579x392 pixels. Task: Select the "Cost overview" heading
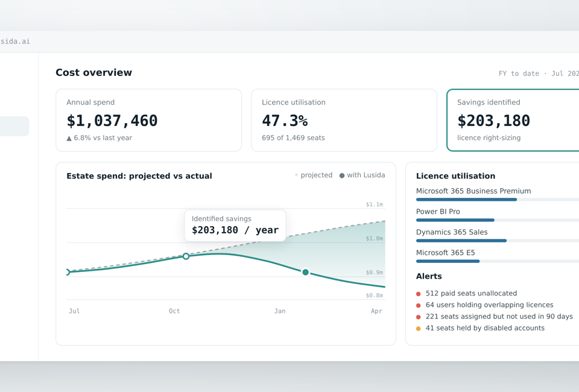94,72
